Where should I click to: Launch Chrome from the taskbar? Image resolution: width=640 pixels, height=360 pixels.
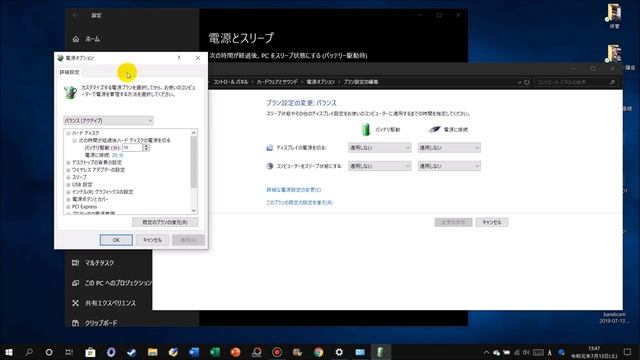click(x=318, y=352)
